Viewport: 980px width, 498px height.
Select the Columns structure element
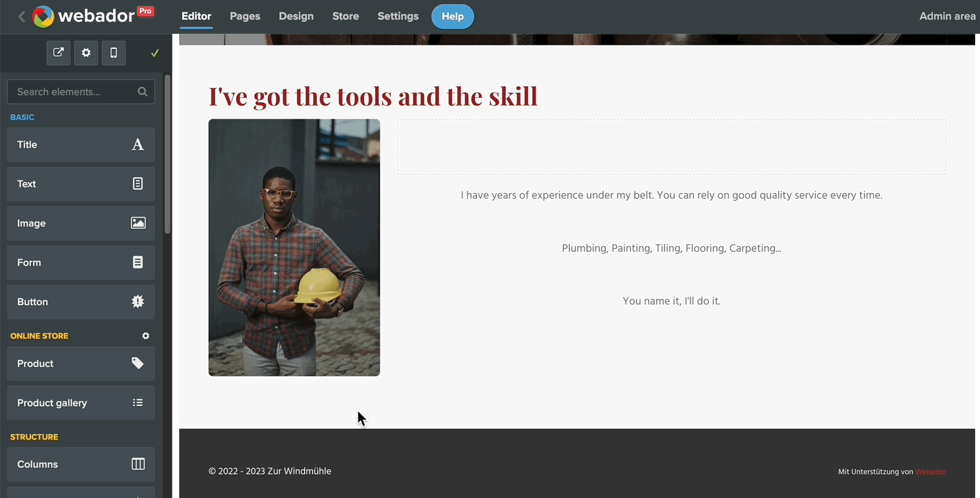point(81,464)
